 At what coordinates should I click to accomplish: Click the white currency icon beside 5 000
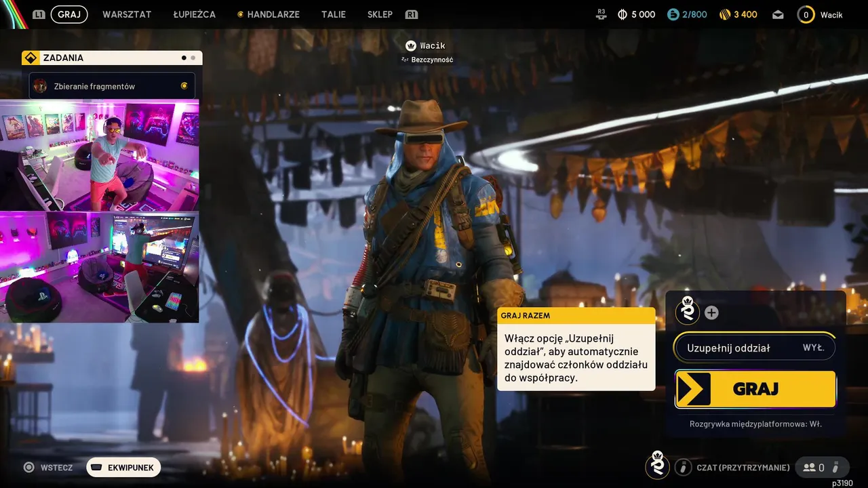click(623, 14)
